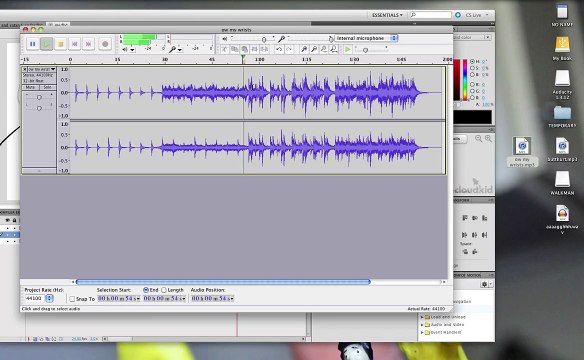Click the selection End time field
The image size is (584, 360).
click(164, 298)
